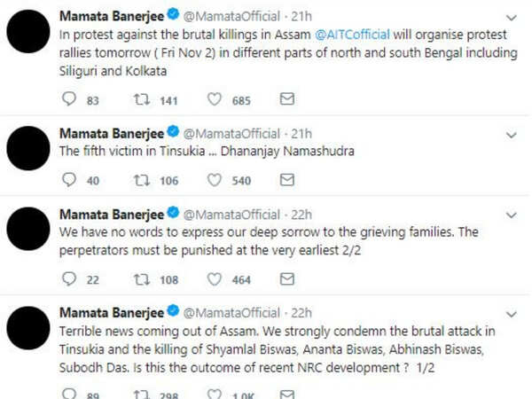Expand chevron menu on grieving families tweet
Screen dimensions: 532x399
click(x=511, y=215)
